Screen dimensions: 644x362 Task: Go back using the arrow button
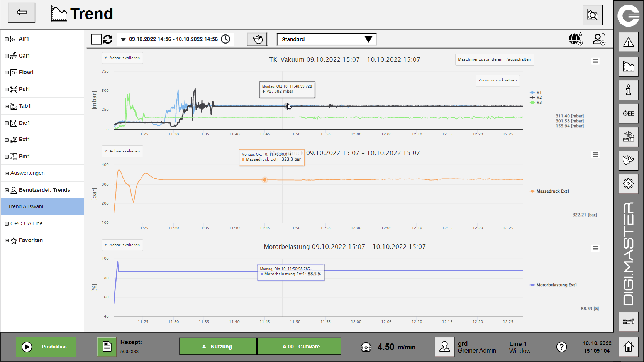coord(22,12)
